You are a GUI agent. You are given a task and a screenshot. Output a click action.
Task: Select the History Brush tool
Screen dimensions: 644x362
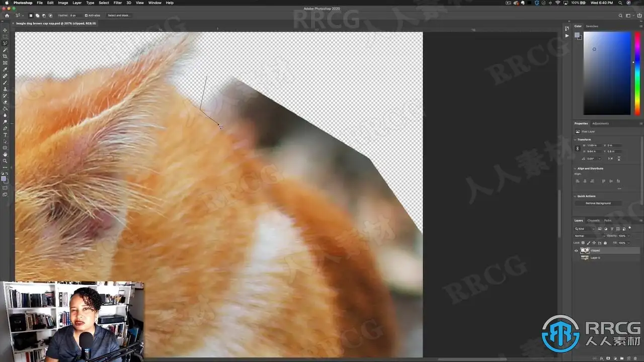click(x=5, y=96)
